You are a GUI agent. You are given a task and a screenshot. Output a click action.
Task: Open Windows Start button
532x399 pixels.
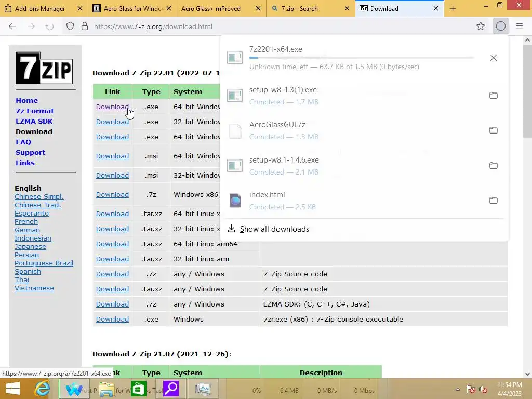[x=13, y=389]
